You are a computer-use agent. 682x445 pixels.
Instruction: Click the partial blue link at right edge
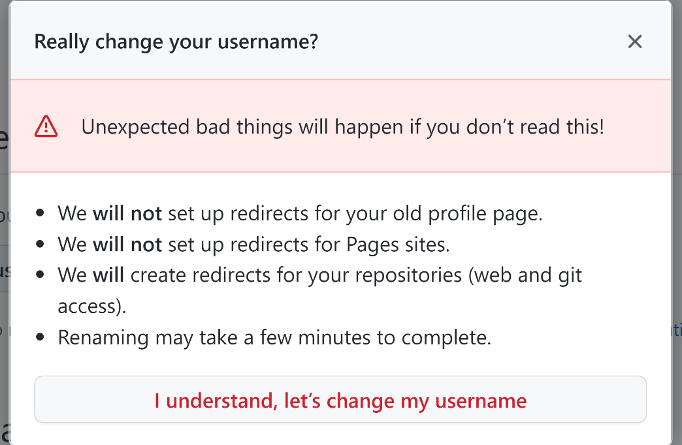(x=677, y=331)
